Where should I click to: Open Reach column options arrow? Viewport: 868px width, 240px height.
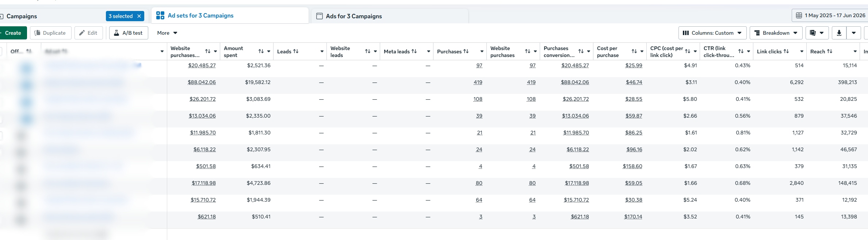(x=855, y=52)
